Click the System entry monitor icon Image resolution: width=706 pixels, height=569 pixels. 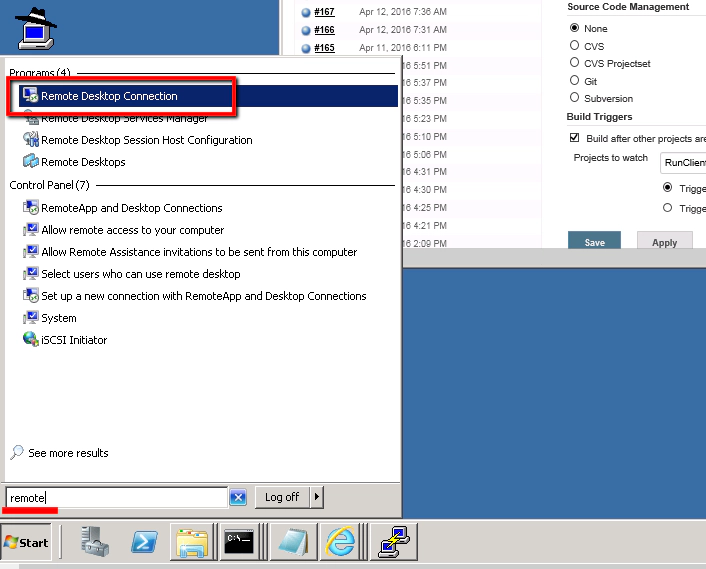(x=31, y=317)
